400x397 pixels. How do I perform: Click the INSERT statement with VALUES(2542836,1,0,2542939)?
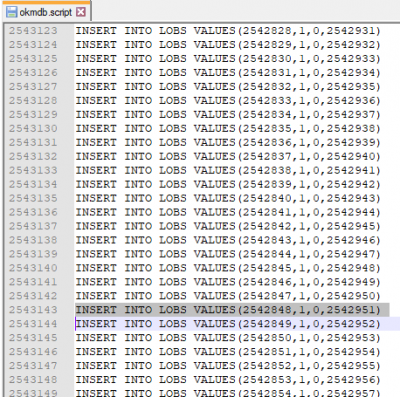(x=228, y=142)
